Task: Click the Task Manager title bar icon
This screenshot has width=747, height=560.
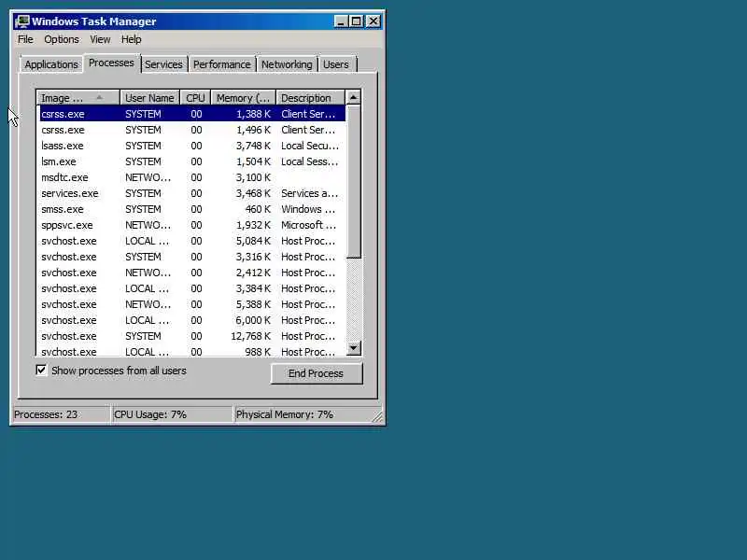Action: pyautogui.click(x=21, y=21)
